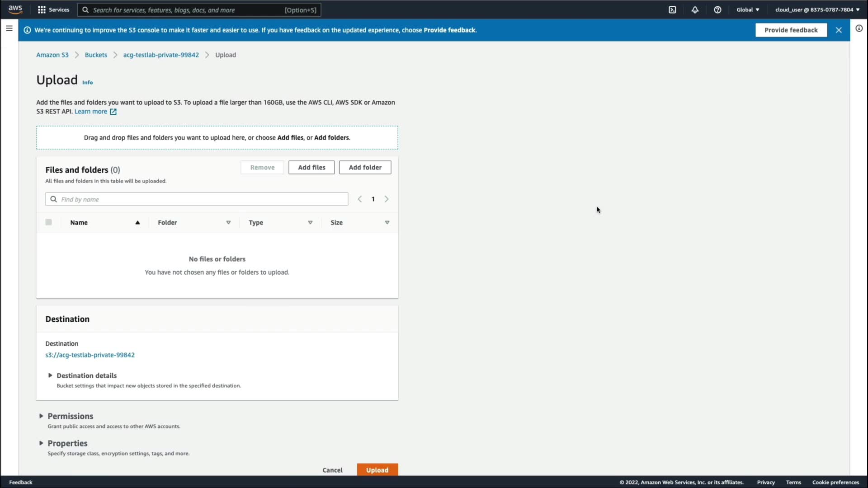The width and height of the screenshot is (868, 488).
Task: Go to Buckets breadcrumb
Action: click(x=96, y=55)
